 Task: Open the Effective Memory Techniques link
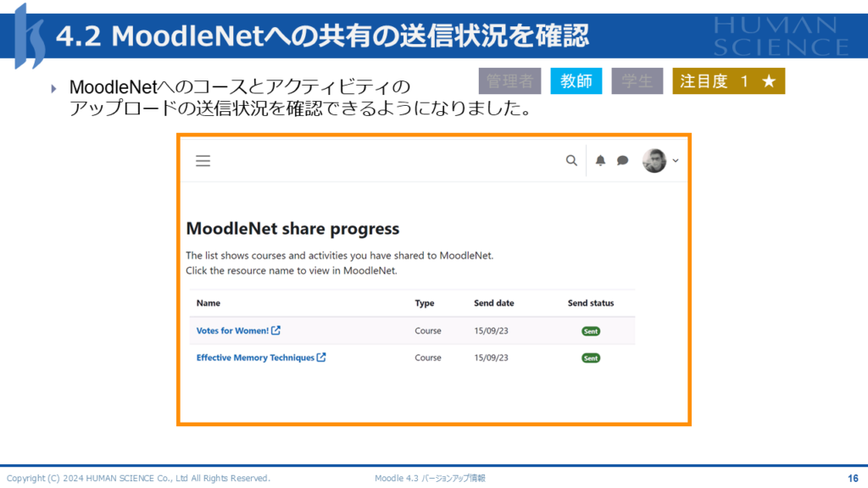pyautogui.click(x=255, y=358)
